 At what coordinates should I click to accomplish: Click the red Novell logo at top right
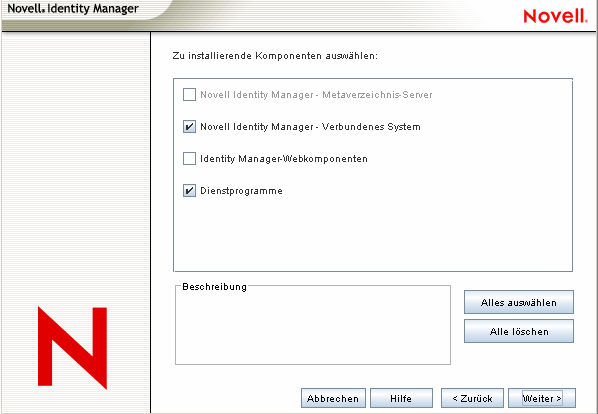click(555, 16)
